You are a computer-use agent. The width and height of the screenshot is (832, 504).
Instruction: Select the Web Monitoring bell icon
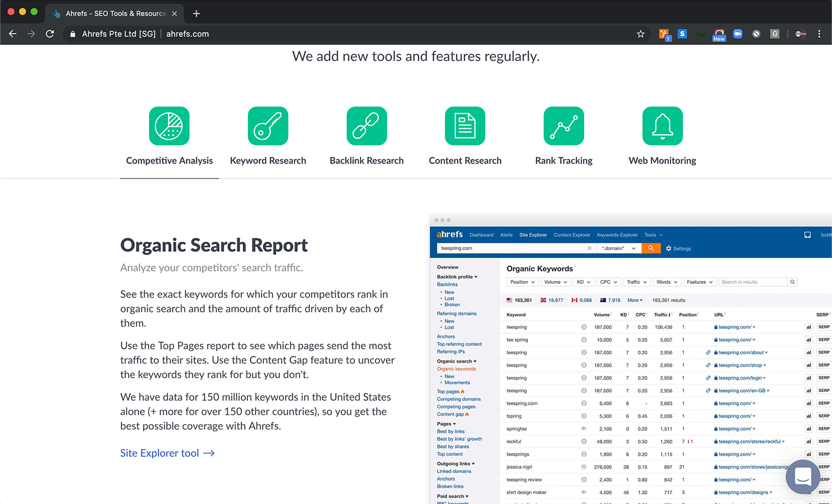(662, 126)
